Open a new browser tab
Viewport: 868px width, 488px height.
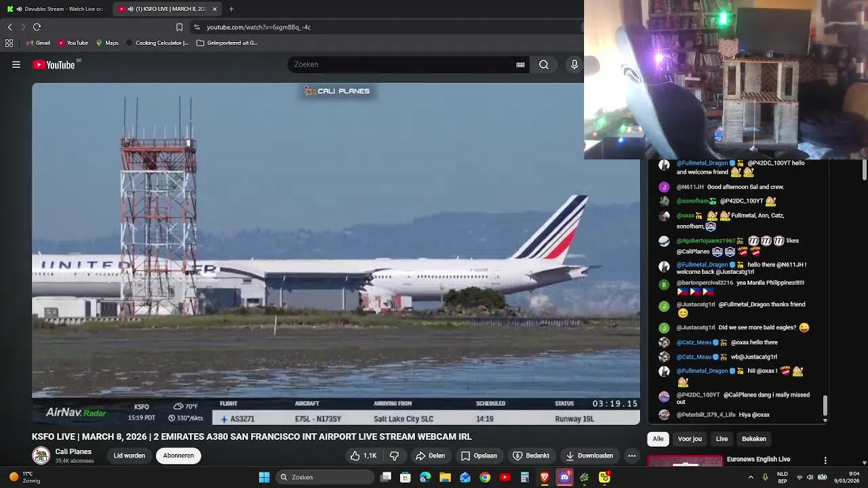point(231,9)
